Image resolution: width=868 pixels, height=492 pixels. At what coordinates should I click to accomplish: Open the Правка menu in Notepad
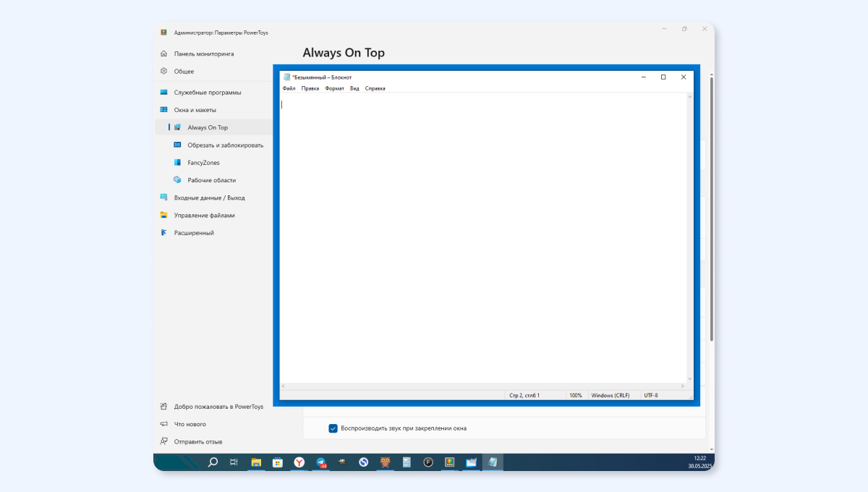point(310,88)
